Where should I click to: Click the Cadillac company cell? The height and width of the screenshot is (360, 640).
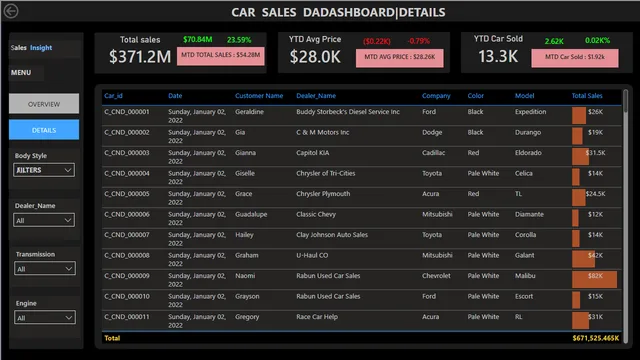point(433,153)
